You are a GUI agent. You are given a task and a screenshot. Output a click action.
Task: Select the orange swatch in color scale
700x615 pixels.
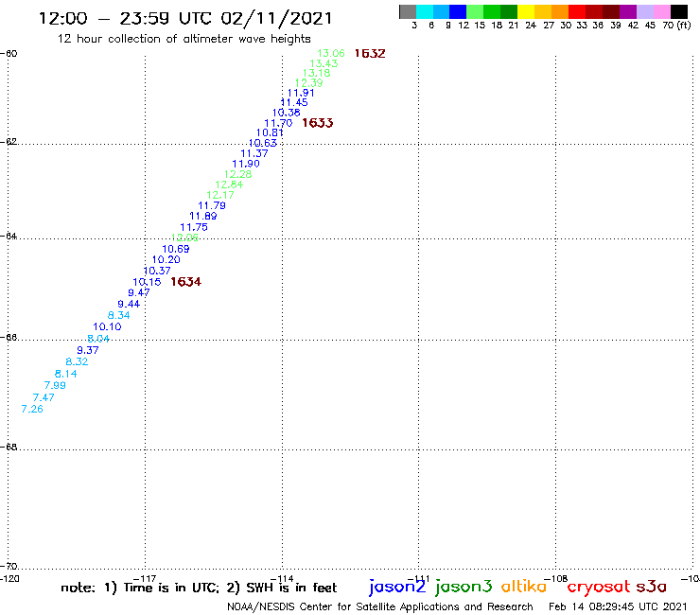click(560, 11)
